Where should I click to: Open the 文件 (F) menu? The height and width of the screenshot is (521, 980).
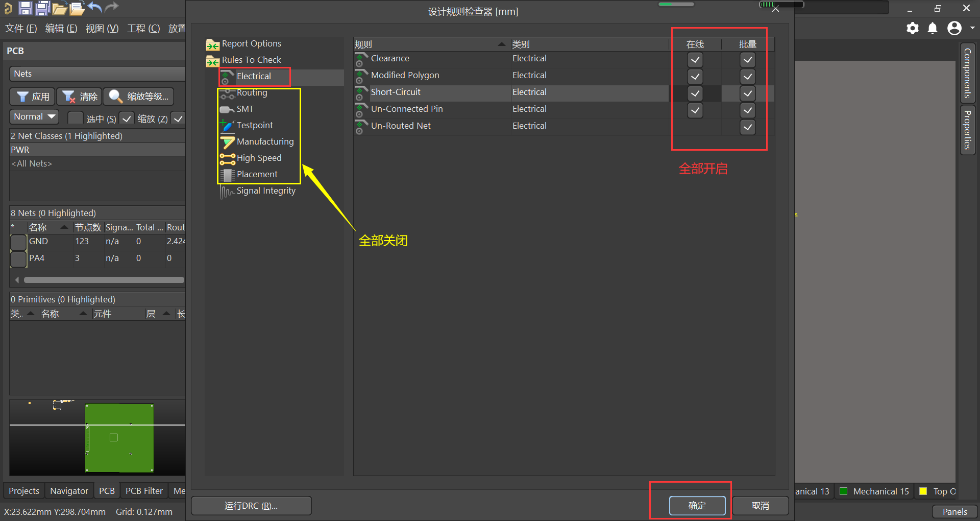pyautogui.click(x=21, y=29)
